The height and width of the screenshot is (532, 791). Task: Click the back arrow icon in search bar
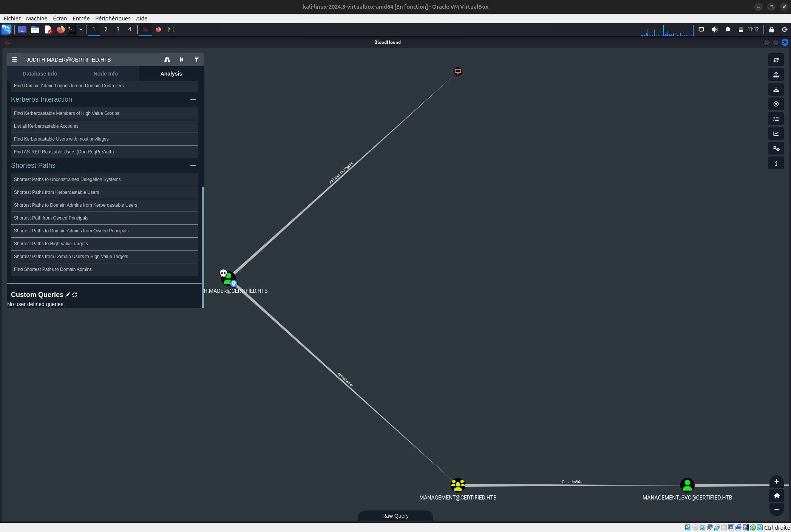182,59
